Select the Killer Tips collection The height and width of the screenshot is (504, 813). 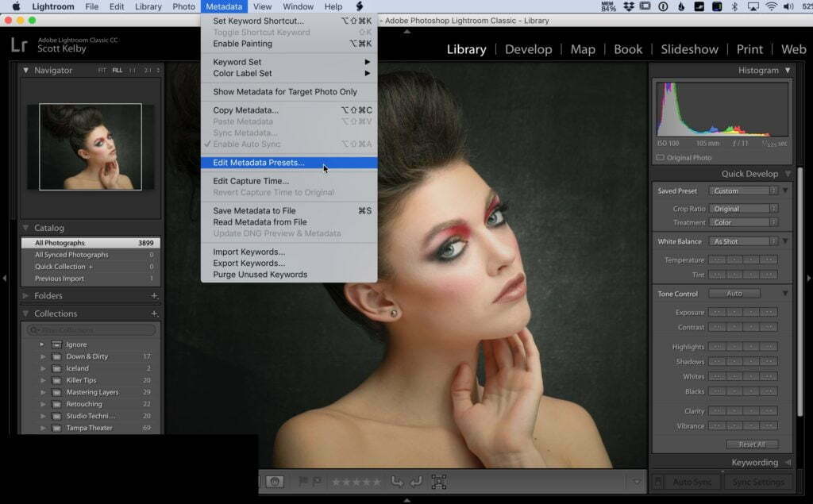81,380
